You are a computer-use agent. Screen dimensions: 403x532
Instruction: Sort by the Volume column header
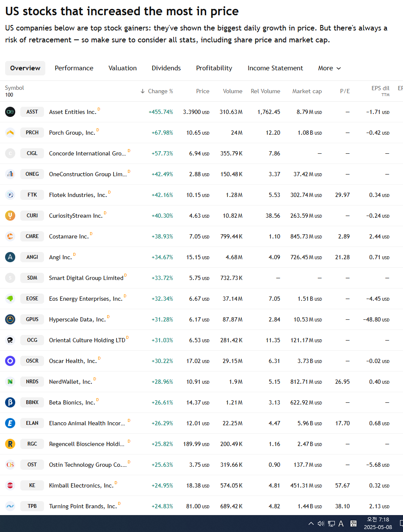coord(233,91)
